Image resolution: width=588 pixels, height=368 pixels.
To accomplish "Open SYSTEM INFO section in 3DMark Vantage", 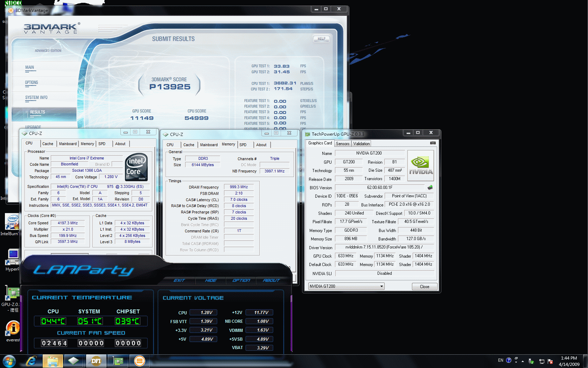I will pos(36,98).
